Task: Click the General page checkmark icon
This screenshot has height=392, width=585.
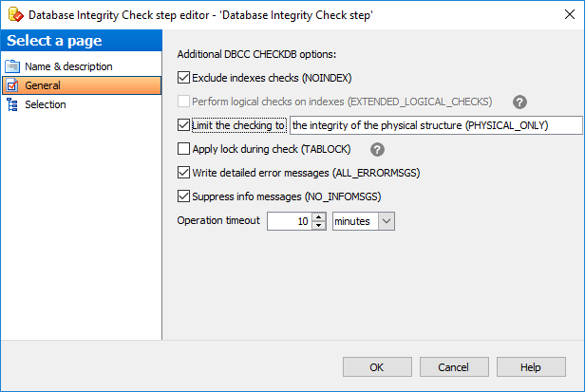Action: click(x=12, y=85)
